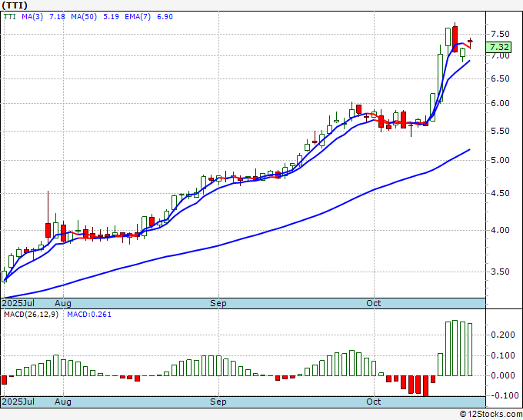Click the 6.00 price axis label
Screen dimensions: 523x420
click(500, 103)
